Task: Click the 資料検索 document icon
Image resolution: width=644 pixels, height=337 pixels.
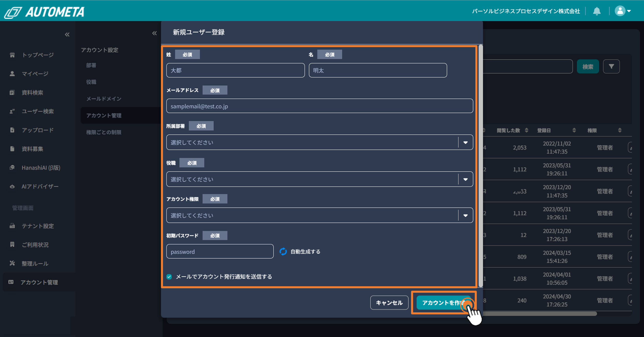Action: 12,93
